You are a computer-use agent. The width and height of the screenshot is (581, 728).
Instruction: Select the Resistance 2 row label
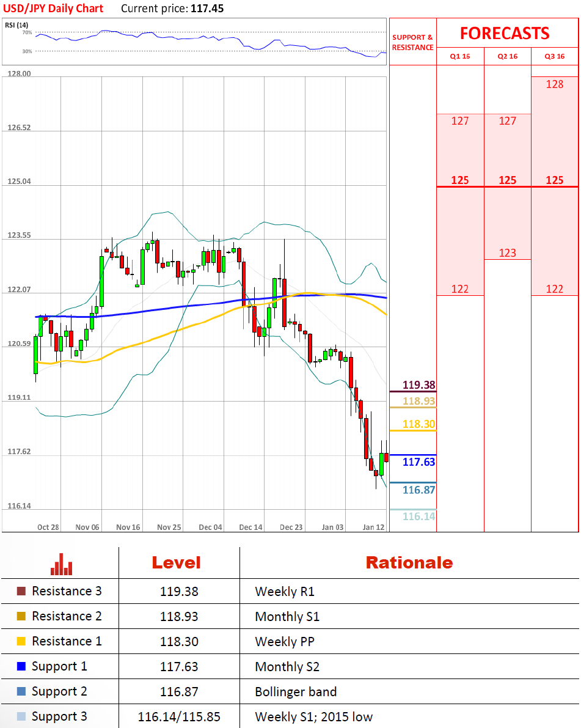click(x=67, y=616)
